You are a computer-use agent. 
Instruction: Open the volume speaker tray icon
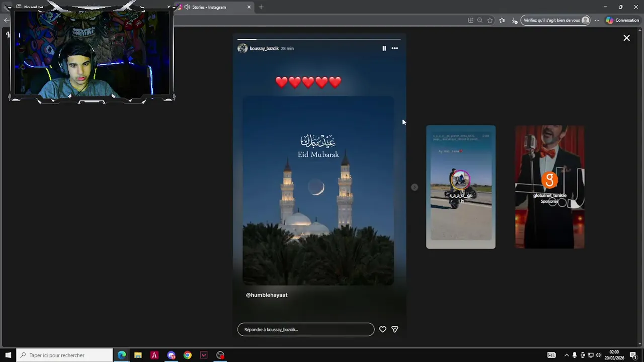598,355
